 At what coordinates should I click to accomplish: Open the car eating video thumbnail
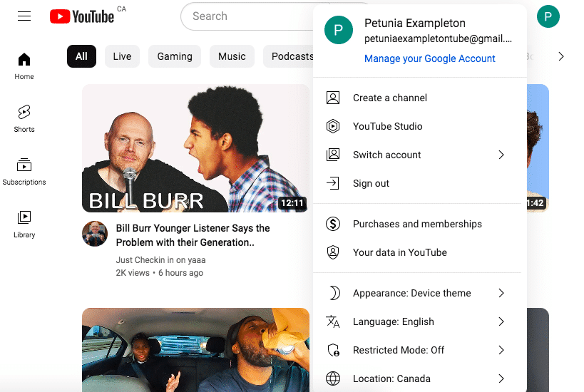click(x=195, y=350)
